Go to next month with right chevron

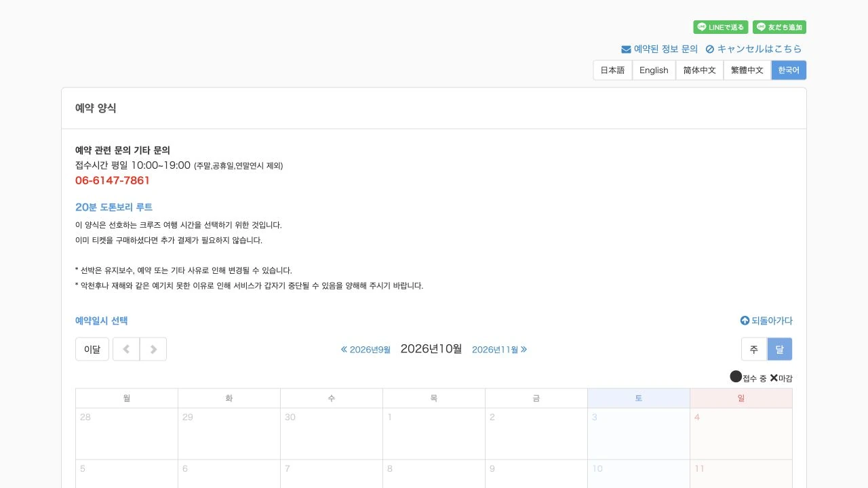(x=153, y=349)
